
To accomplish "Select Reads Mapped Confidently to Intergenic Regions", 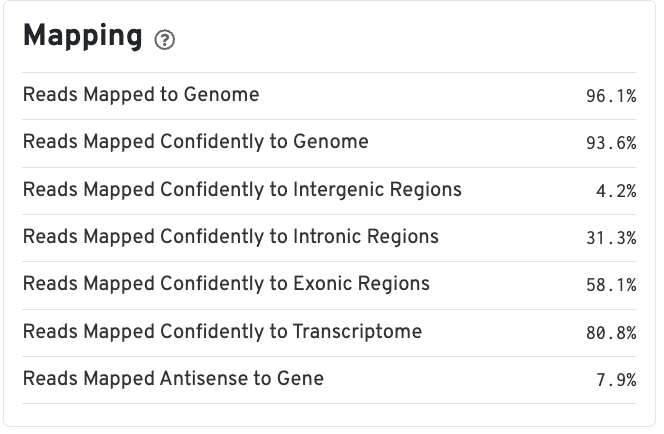I will (x=242, y=189).
